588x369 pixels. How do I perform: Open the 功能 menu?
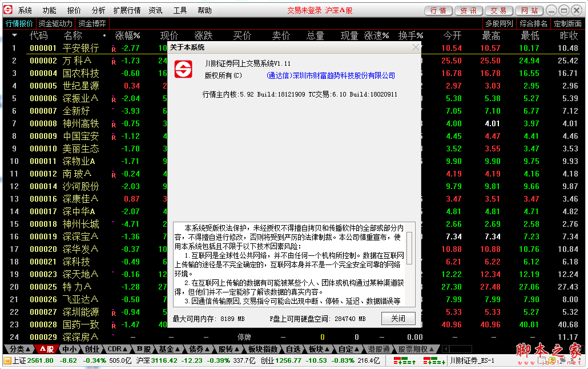point(50,10)
